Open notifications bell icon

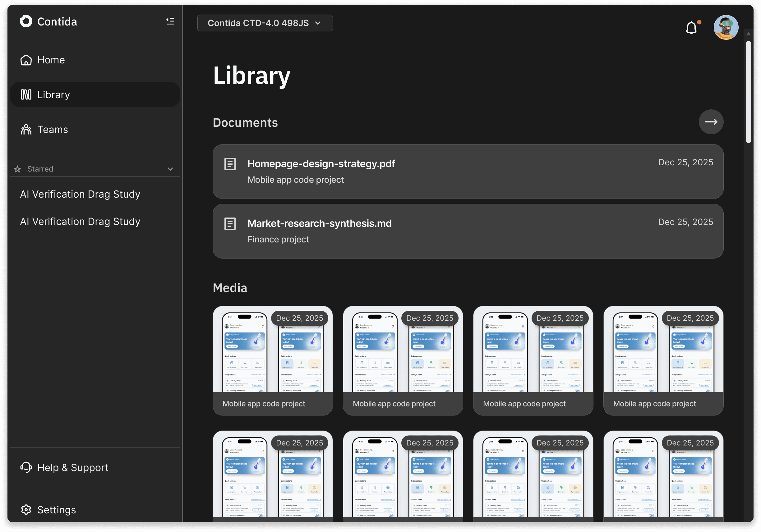coord(691,27)
